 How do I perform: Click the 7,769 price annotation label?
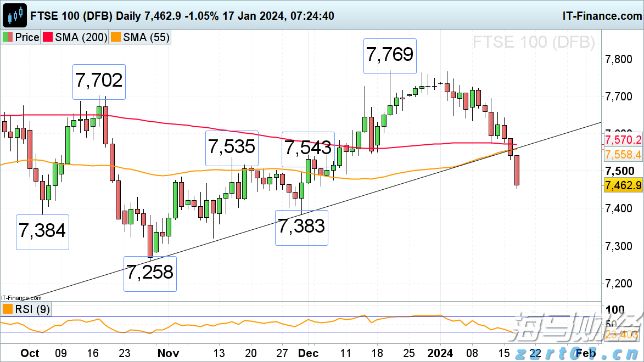[390, 55]
